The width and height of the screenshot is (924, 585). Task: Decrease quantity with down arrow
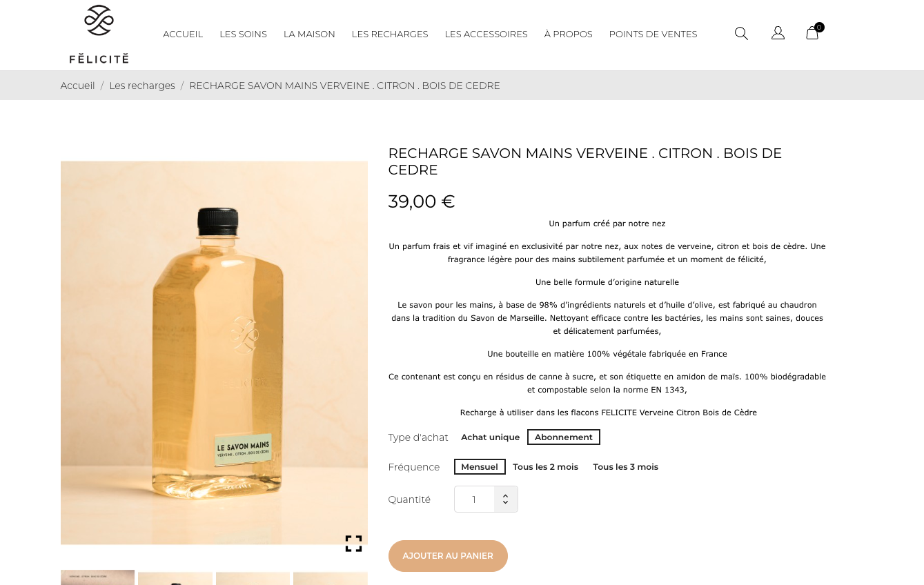[506, 504]
